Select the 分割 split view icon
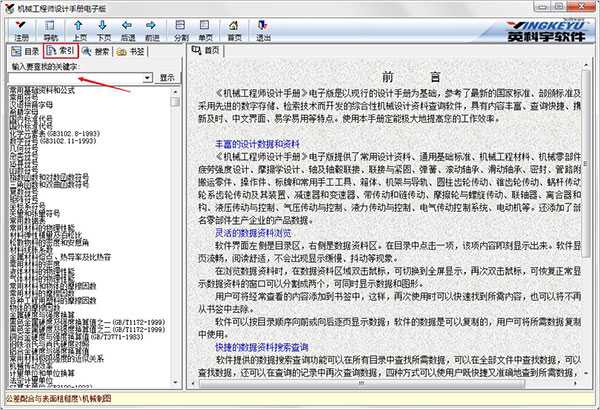 pos(181,28)
